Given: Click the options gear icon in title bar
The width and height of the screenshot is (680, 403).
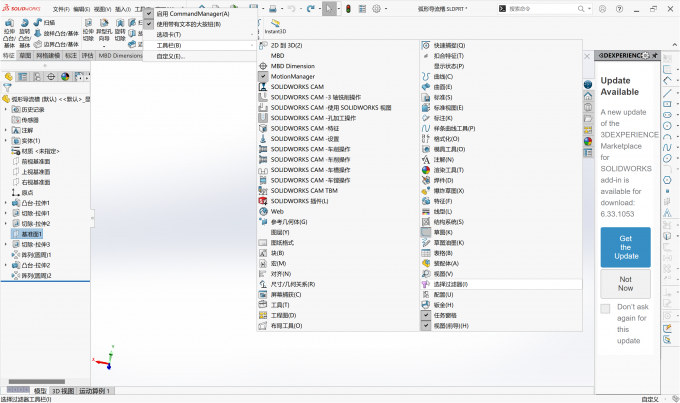Looking at the screenshot, I should (x=376, y=9).
